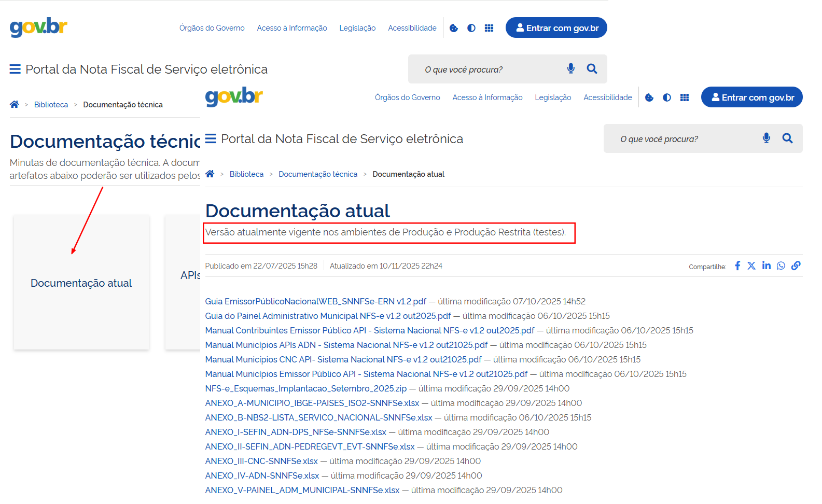The width and height of the screenshot is (822, 504).
Task: Click the LinkedIn share icon
Action: [x=766, y=266]
